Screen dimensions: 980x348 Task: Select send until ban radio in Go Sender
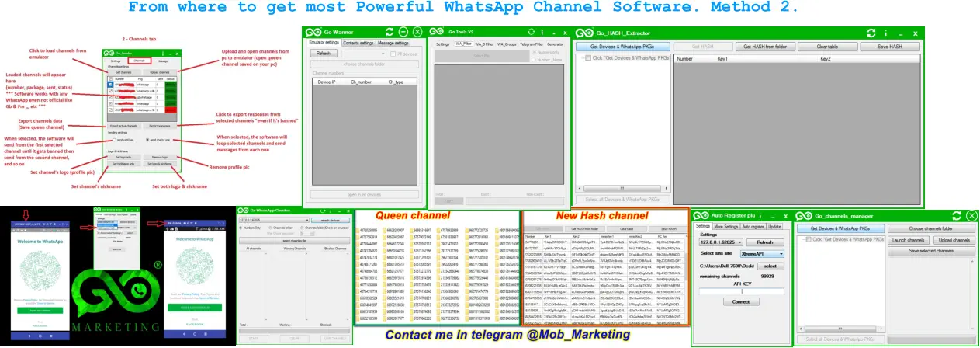click(x=114, y=140)
